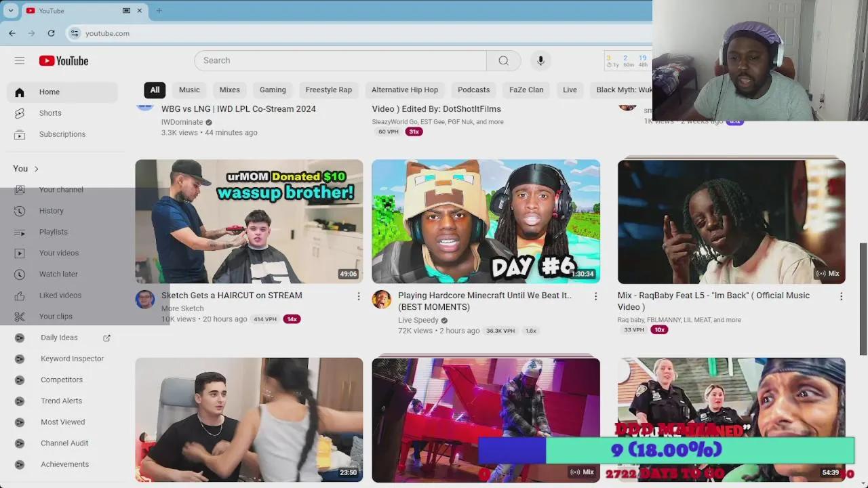Open the tab search dropdown arrow

(x=10, y=11)
